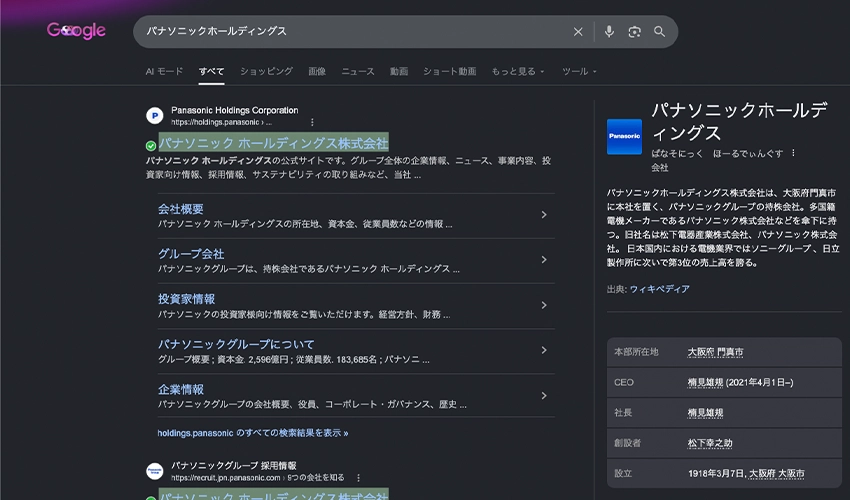Image resolution: width=850 pixels, height=500 pixels.
Task: Switch to the ショッピング tab
Action: 266,72
